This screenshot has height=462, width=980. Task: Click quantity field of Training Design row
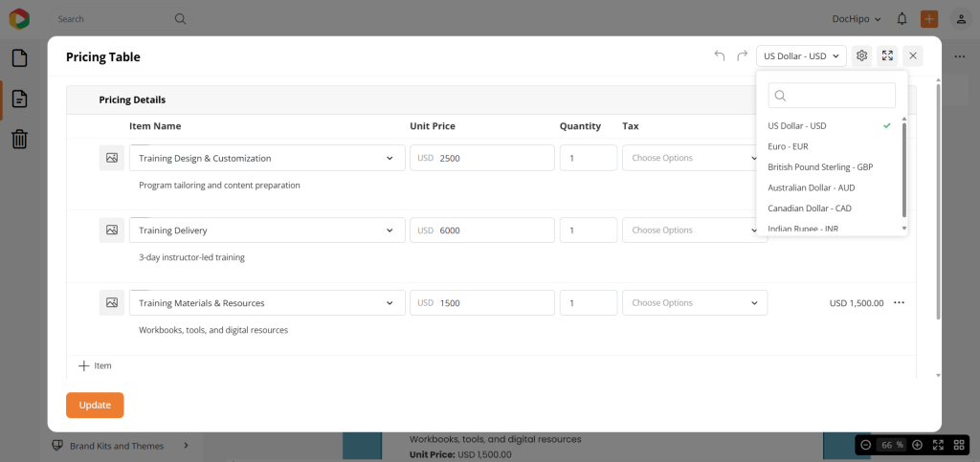[589, 158]
